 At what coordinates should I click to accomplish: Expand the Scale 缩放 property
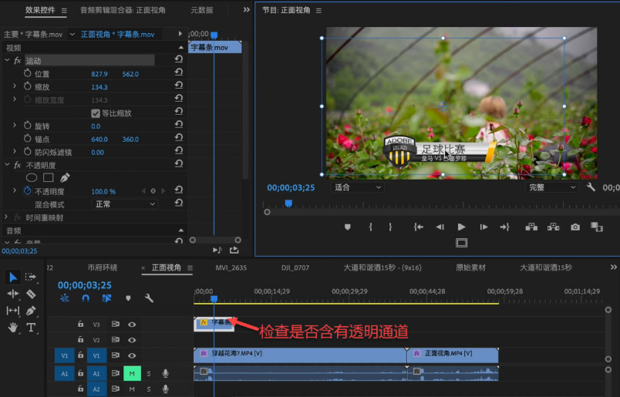[x=15, y=86]
